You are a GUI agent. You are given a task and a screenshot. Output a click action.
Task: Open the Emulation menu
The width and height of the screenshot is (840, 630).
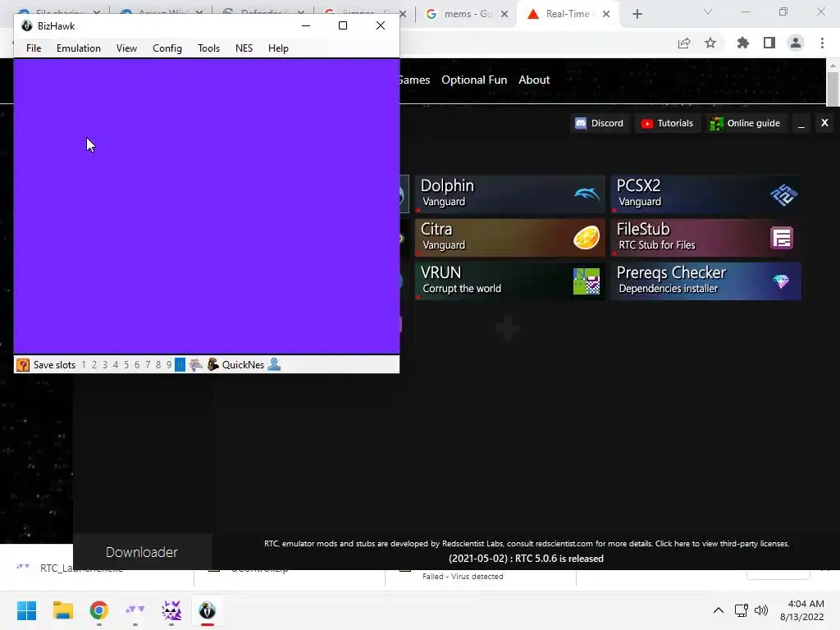tap(78, 48)
